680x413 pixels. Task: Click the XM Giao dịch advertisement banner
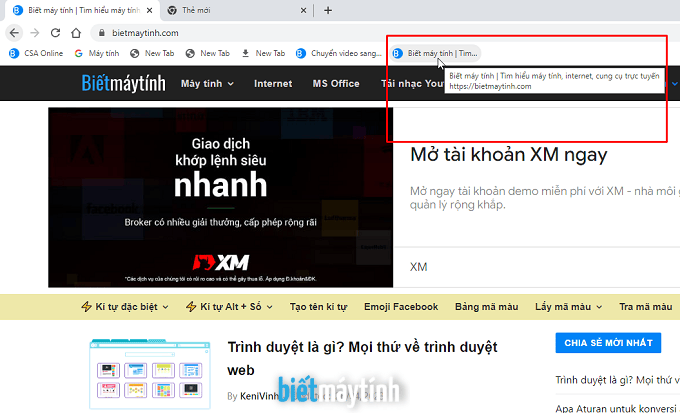(220, 197)
